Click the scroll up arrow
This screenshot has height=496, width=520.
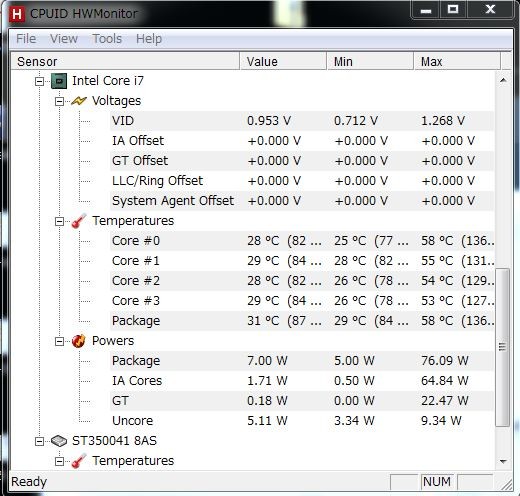pyautogui.click(x=503, y=80)
